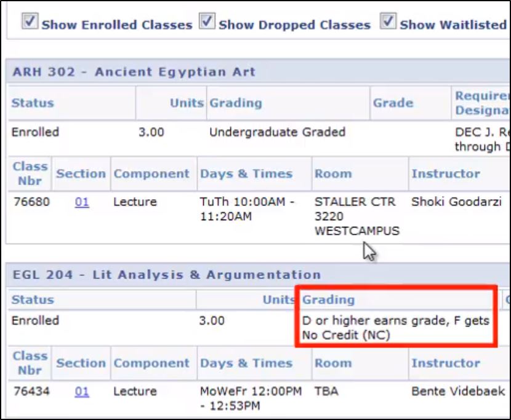Toggle the Show Enrolled Classes checkbox
This screenshot has width=511, height=420.
pyautogui.click(x=30, y=22)
